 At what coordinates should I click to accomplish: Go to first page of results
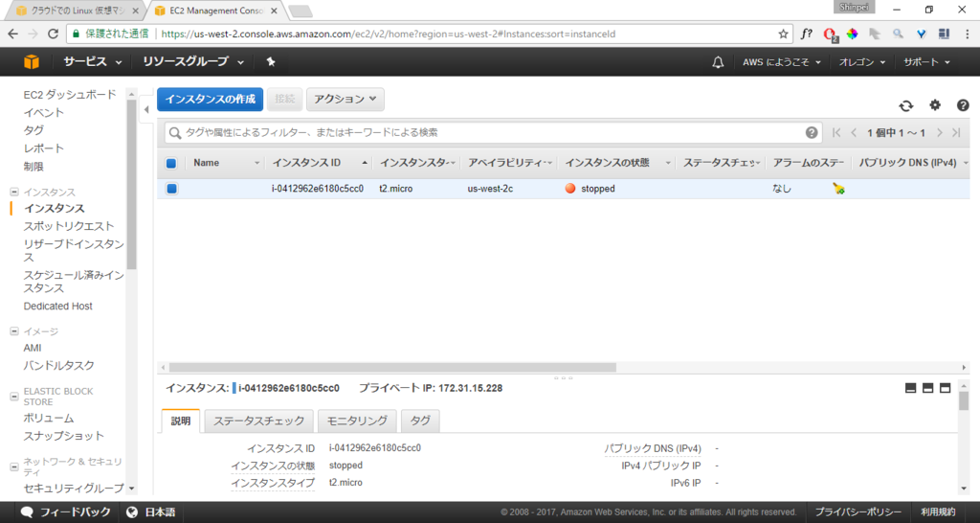[x=836, y=132]
